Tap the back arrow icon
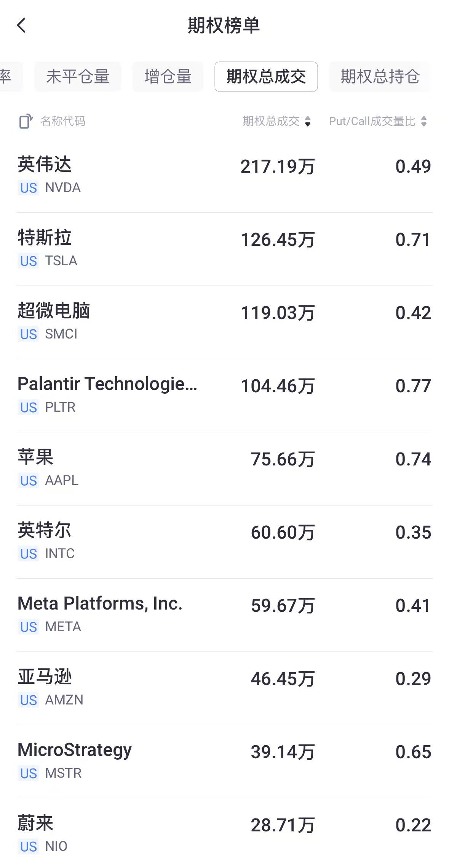 [x=22, y=26]
